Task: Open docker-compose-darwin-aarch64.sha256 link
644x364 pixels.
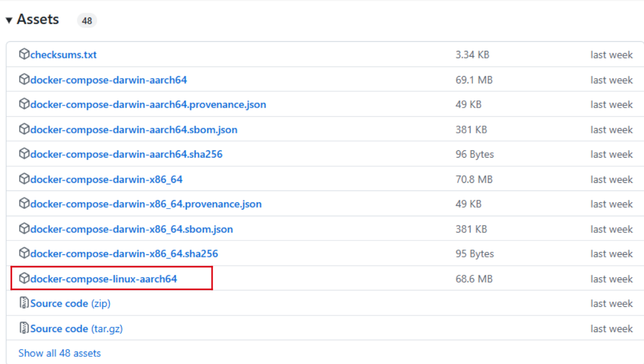Action: coord(126,154)
